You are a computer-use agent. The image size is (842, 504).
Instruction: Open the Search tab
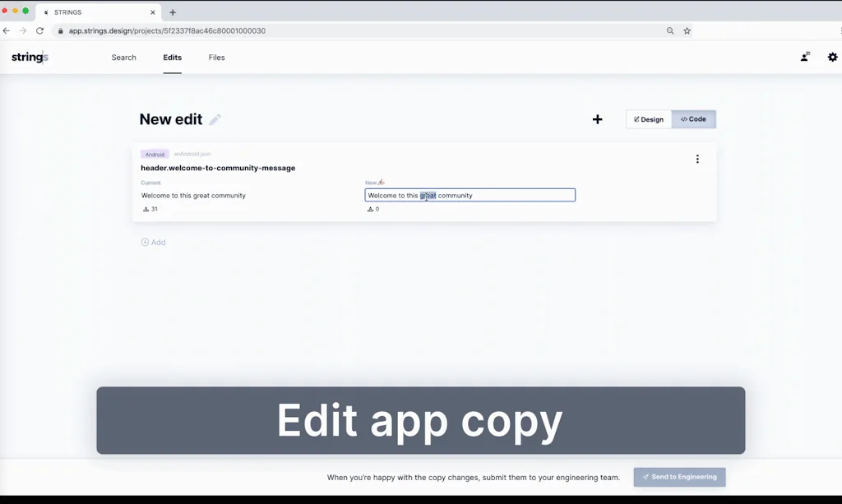(124, 58)
